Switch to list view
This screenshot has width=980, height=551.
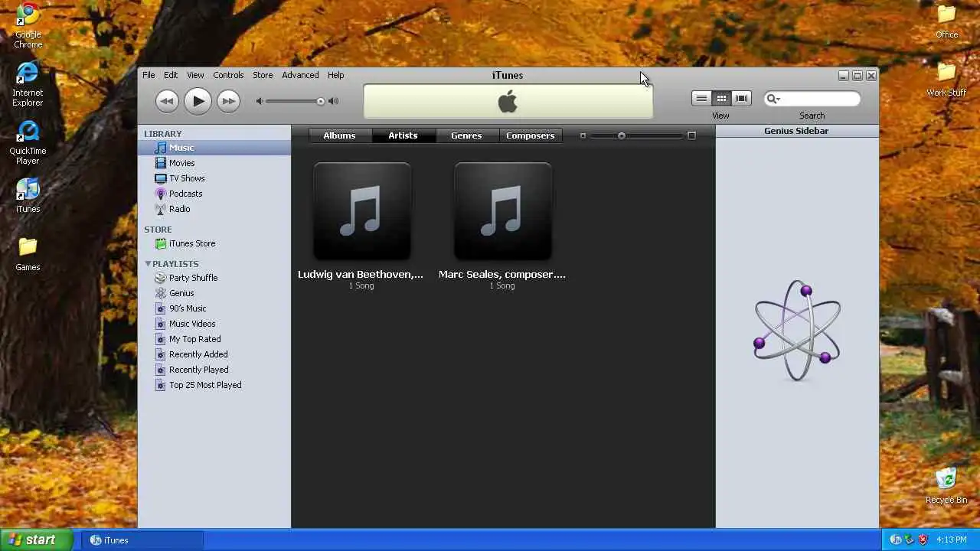coord(701,98)
